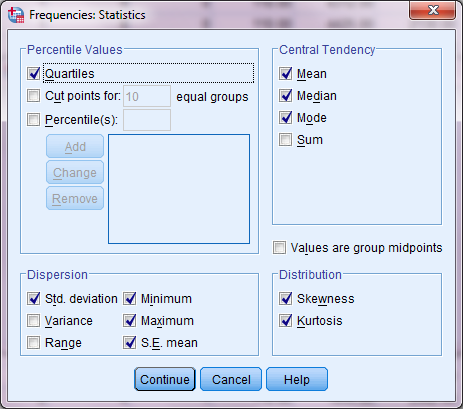Uncheck the Minimum checkbox
Viewport: 463px width, 409px height.
129,299
